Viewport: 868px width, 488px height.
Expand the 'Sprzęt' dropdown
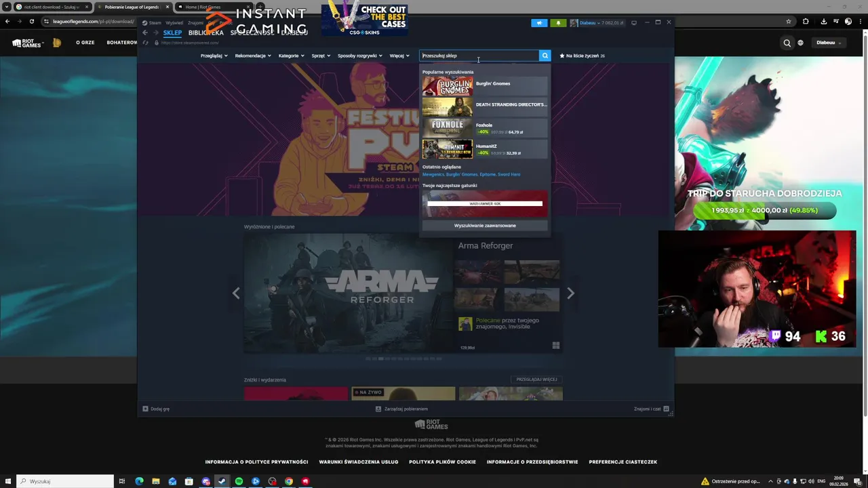pos(321,56)
